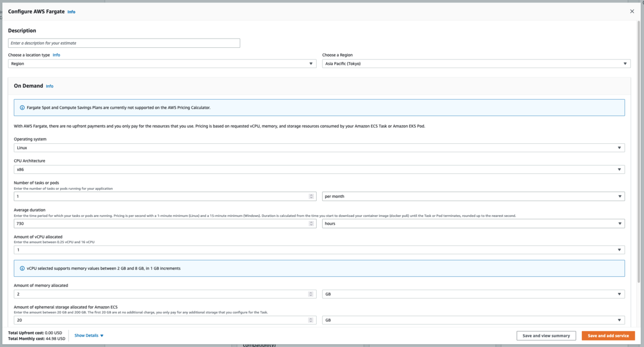Image resolution: width=644 pixels, height=347 pixels.
Task: Click info icon in Fargate Spot notice
Action: (22, 107)
